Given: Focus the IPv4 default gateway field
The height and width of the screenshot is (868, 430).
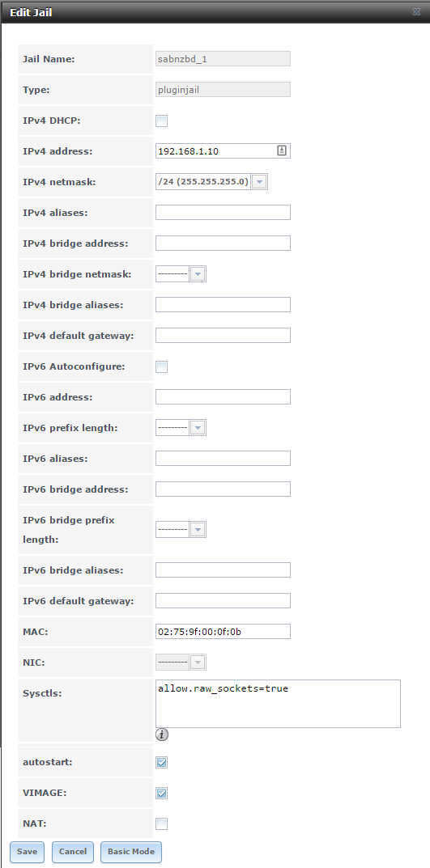Looking at the screenshot, I should pos(223,336).
